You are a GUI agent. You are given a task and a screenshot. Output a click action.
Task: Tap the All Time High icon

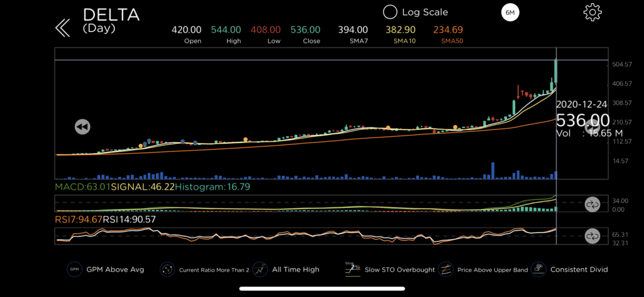point(260,269)
